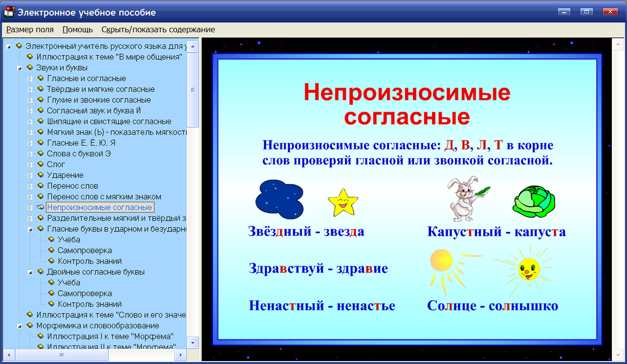Expand the "Гласные и согласные" tree branch
The image size is (627, 364).
pos(30,78)
